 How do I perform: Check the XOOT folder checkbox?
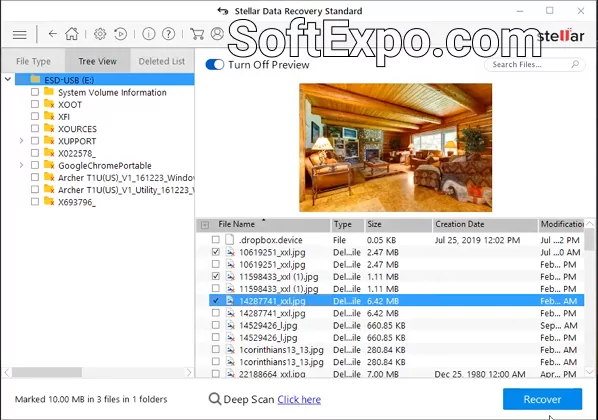[x=35, y=104]
